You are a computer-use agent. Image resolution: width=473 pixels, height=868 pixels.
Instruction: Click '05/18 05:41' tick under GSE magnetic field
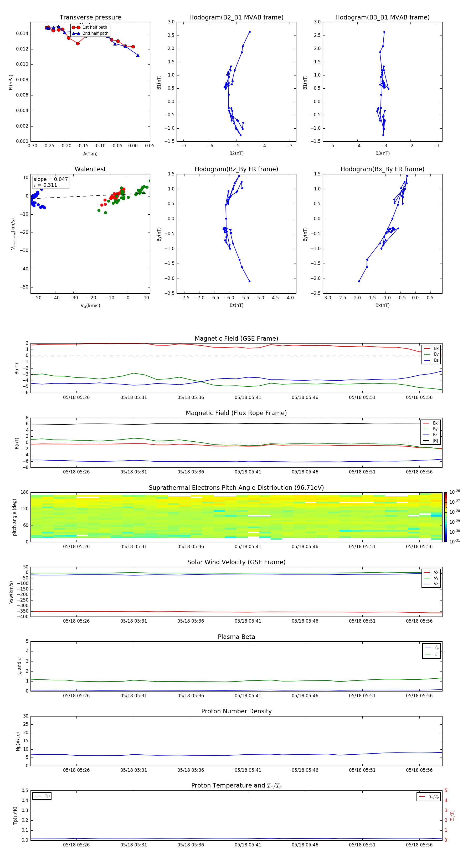point(248,398)
